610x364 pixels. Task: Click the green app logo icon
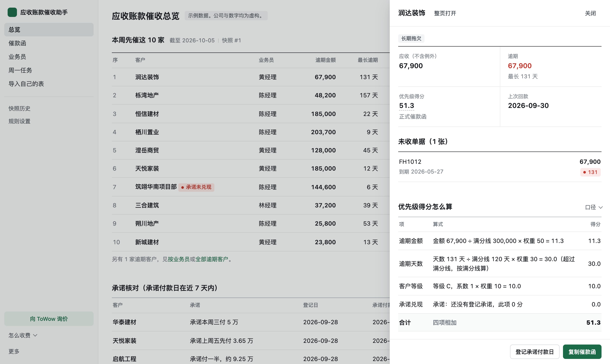[x=12, y=12]
